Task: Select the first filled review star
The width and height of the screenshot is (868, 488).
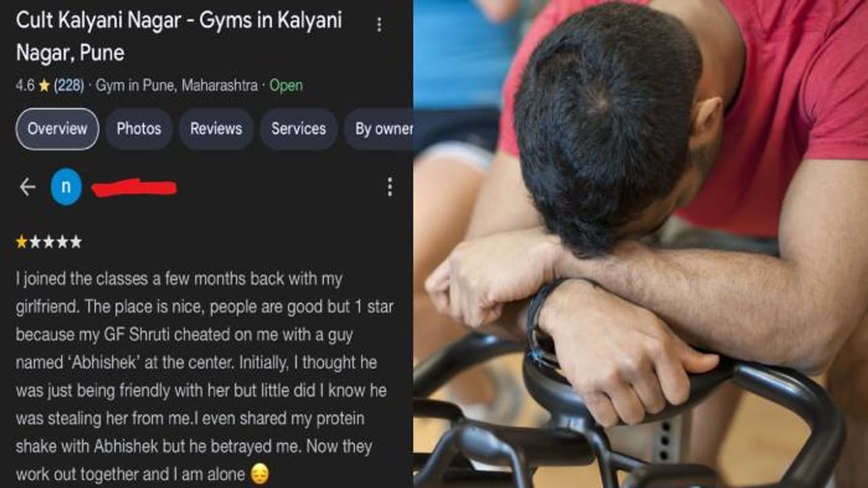Action: 22,242
